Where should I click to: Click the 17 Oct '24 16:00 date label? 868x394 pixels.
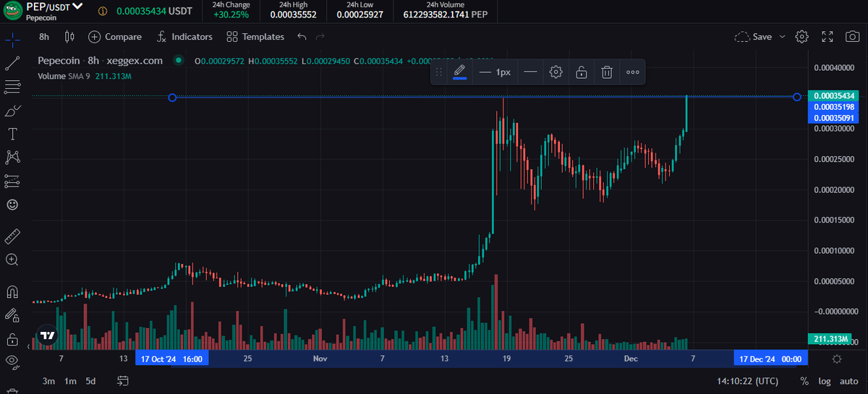(172, 359)
